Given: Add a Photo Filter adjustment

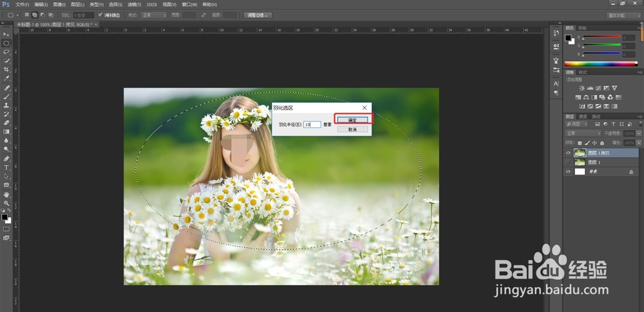Looking at the screenshot, I should tap(602, 97).
